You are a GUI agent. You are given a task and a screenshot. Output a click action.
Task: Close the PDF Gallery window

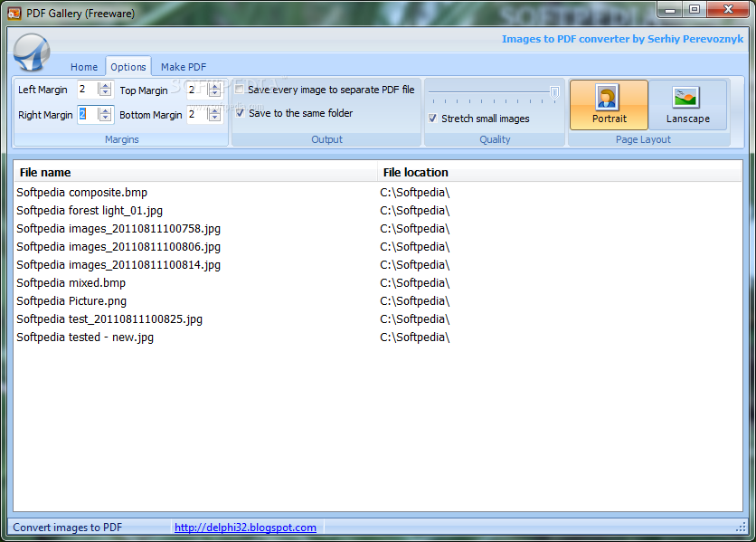tap(728, 10)
